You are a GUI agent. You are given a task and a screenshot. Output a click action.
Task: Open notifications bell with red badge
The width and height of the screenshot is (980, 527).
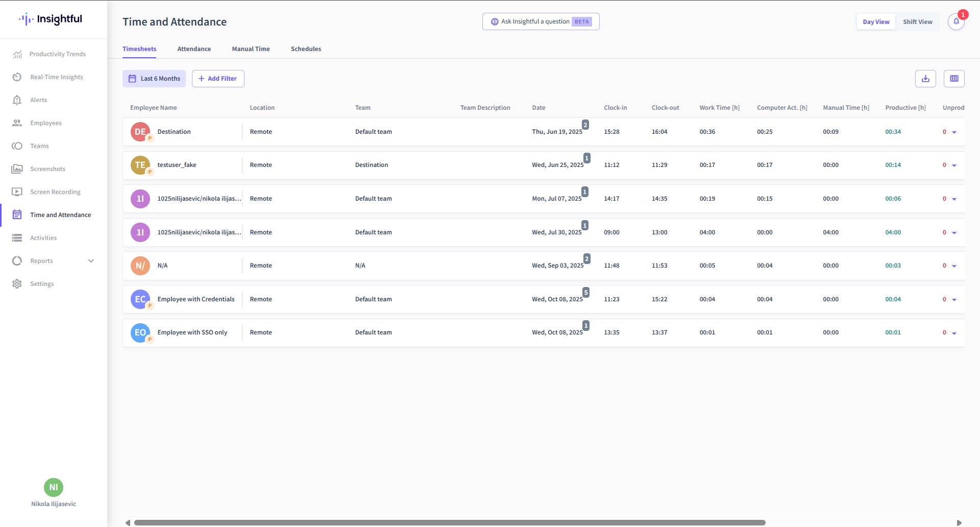click(x=956, y=21)
